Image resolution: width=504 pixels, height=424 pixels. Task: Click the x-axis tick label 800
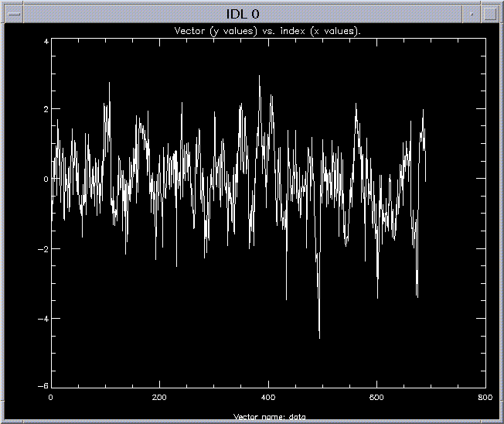[x=485, y=398]
